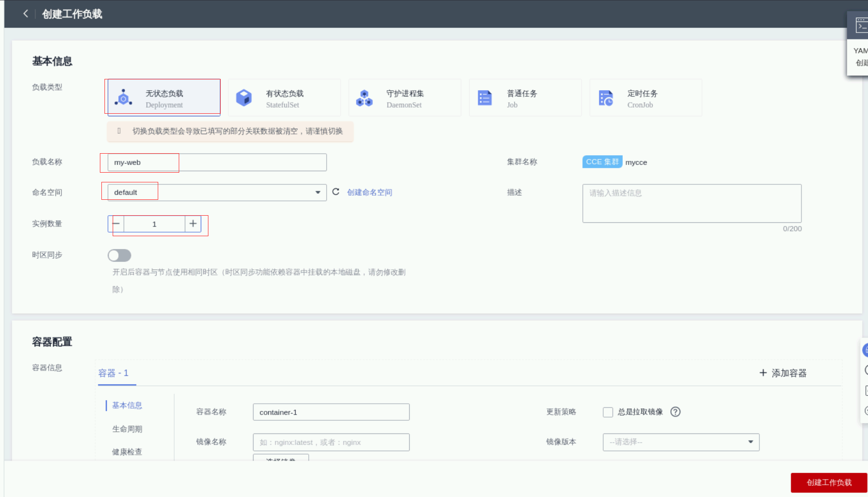Decrease instance count with minus button
The height and width of the screenshot is (497, 868).
coord(116,224)
